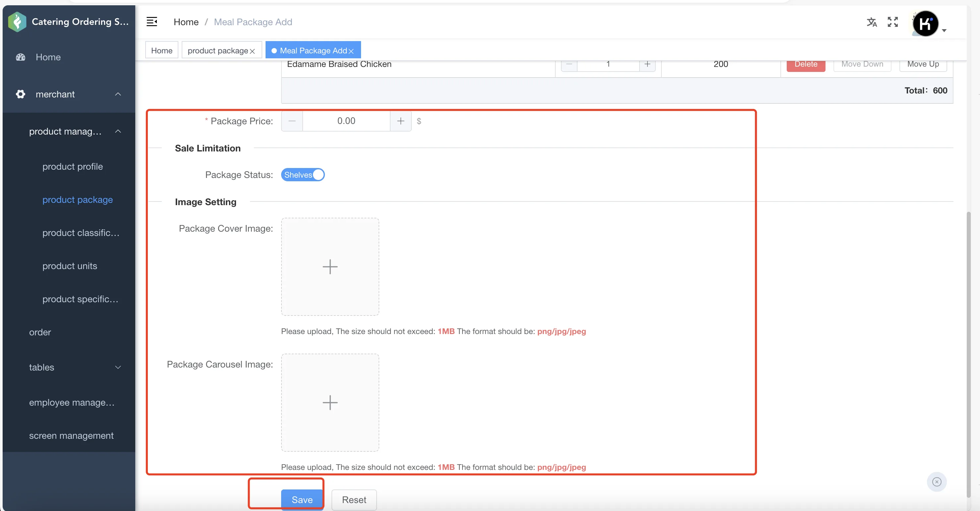Open product classification in sidebar
The width and height of the screenshot is (980, 511).
pos(81,233)
